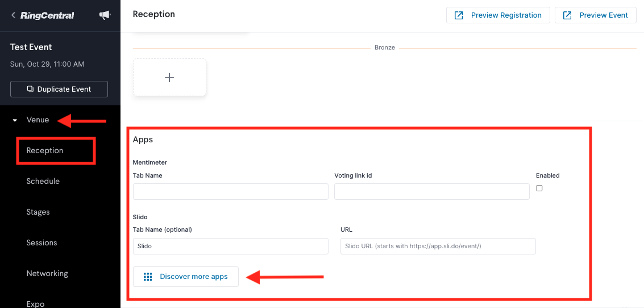Click the Slido URL input field
This screenshot has height=308, width=644.
point(438,247)
